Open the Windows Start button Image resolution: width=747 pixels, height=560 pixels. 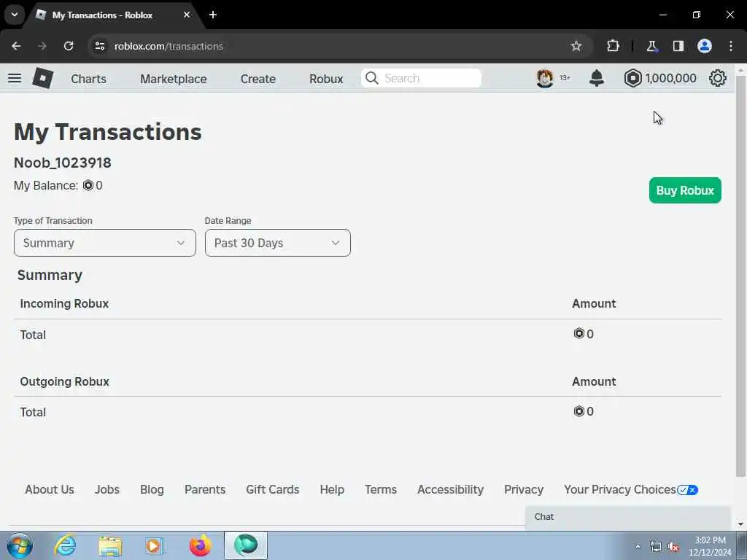pos(20,545)
